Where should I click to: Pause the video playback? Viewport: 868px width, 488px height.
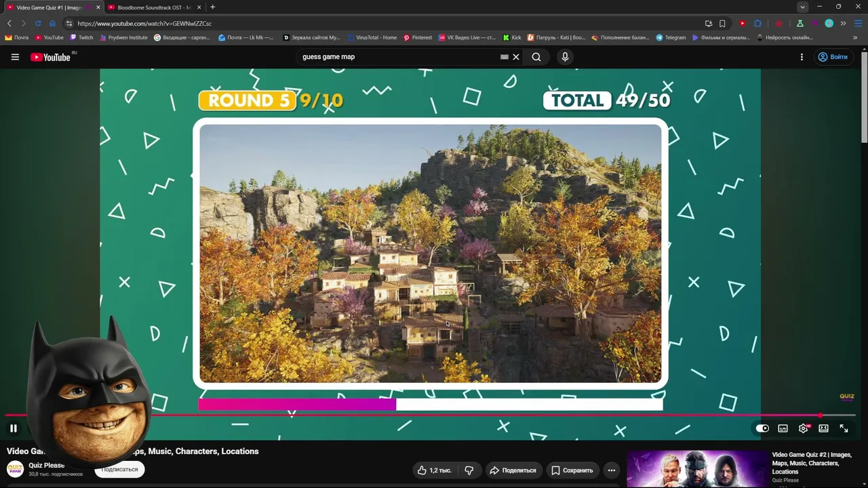pos(13,428)
